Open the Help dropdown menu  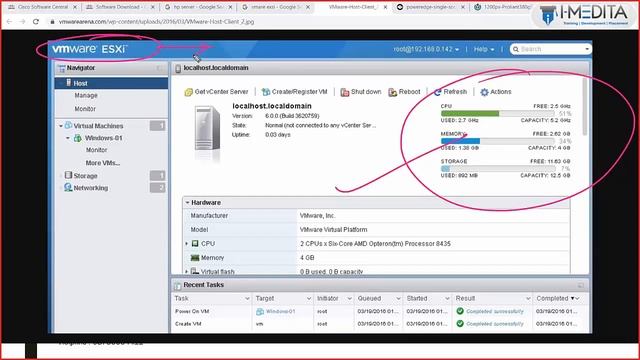pos(484,49)
